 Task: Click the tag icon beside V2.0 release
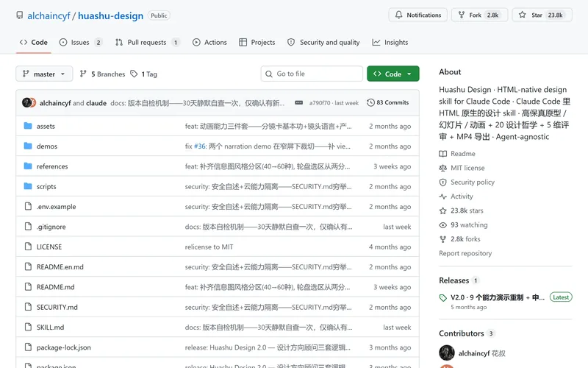click(x=443, y=298)
